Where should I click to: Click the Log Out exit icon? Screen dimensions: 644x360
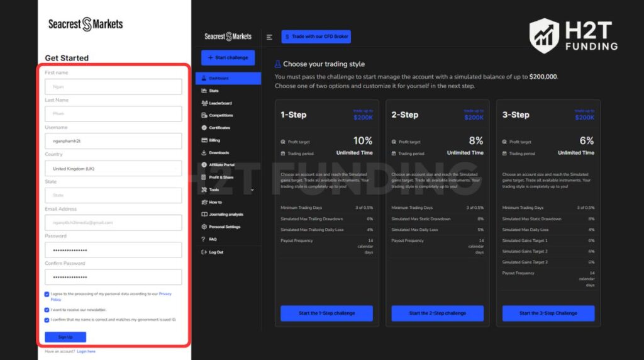[x=204, y=252]
